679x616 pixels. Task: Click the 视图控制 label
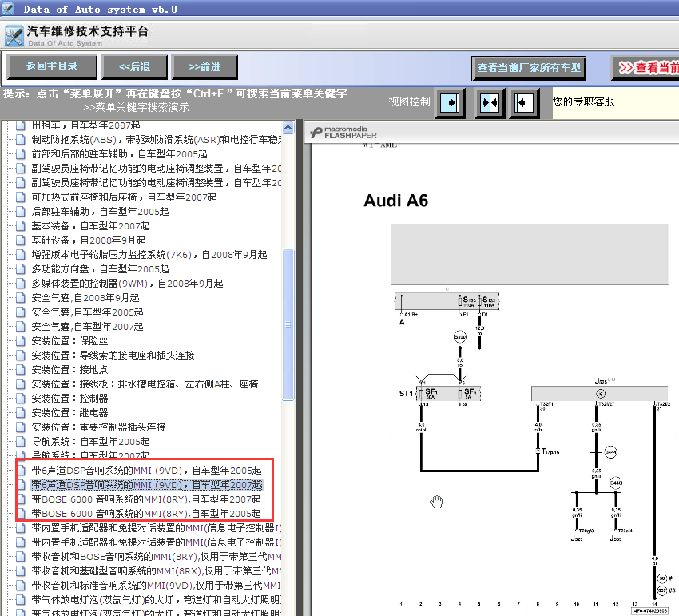pyautogui.click(x=409, y=101)
